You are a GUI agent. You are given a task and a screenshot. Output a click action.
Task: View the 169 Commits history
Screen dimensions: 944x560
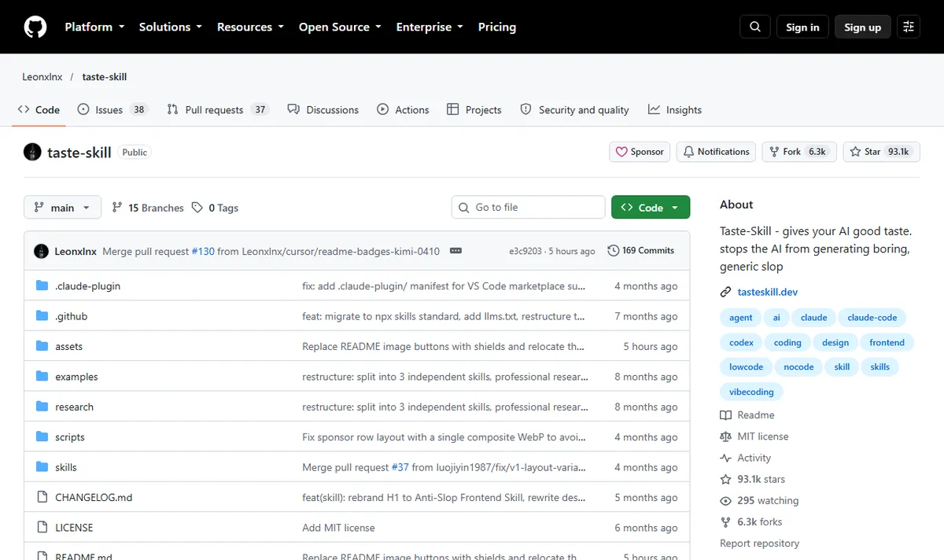click(640, 251)
